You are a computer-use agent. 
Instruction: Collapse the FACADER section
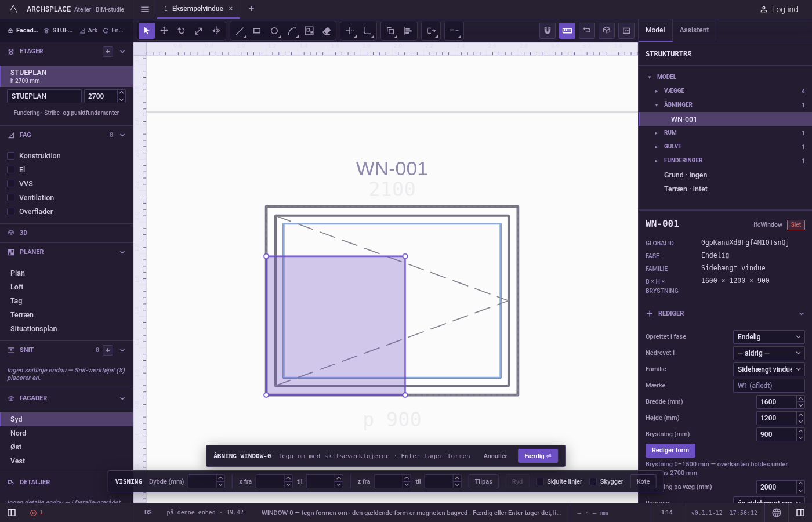point(122,398)
